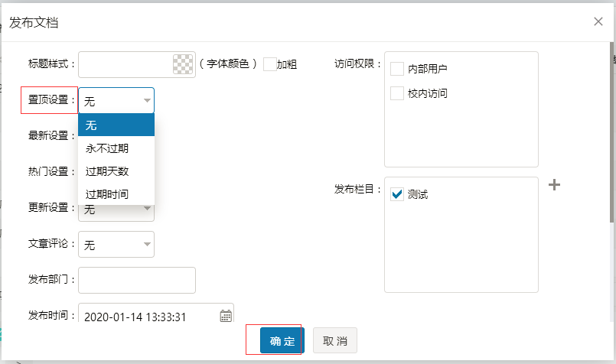Screen dimensions: 616x364
Task: Close the 发布文档 dialog with X
Action: click(x=598, y=21)
